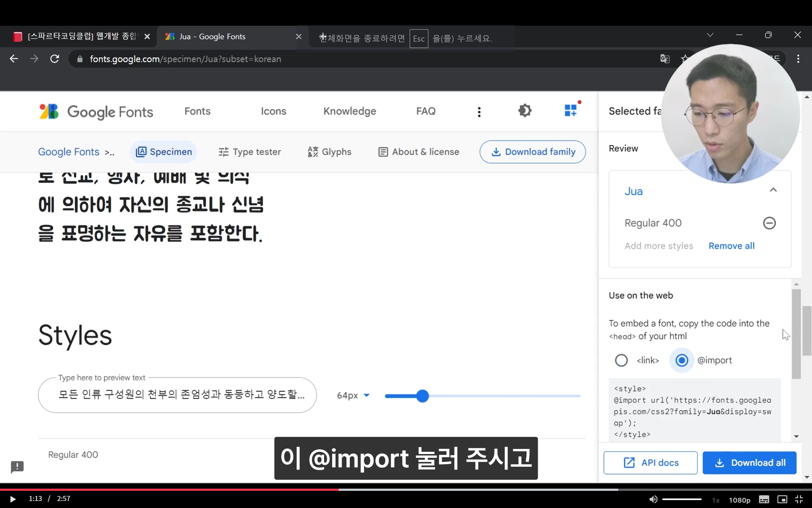812x508 pixels.
Task: Click scroll down arrow of page scrollbar
Action: (807, 477)
